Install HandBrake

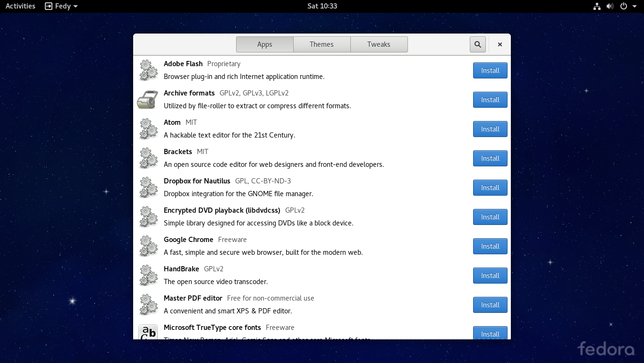click(x=490, y=276)
